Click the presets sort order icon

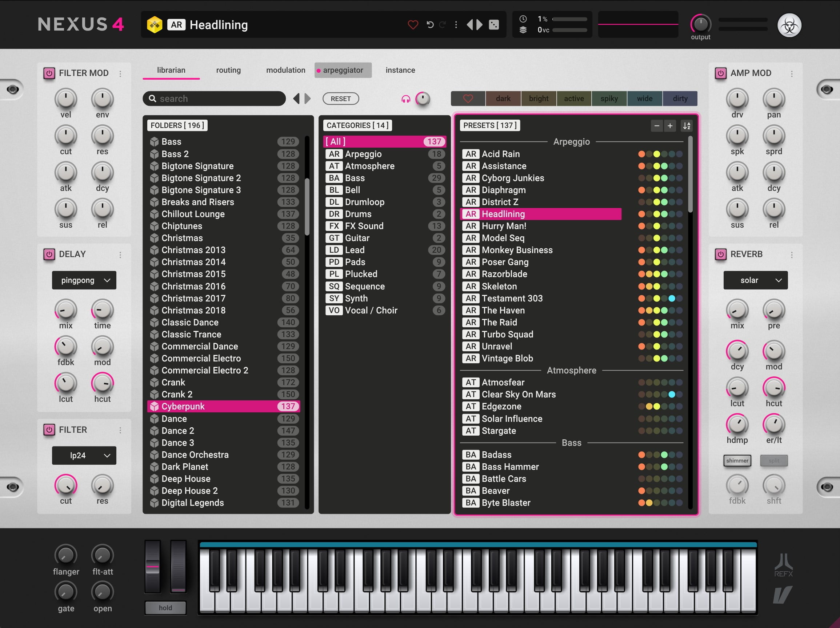click(686, 126)
